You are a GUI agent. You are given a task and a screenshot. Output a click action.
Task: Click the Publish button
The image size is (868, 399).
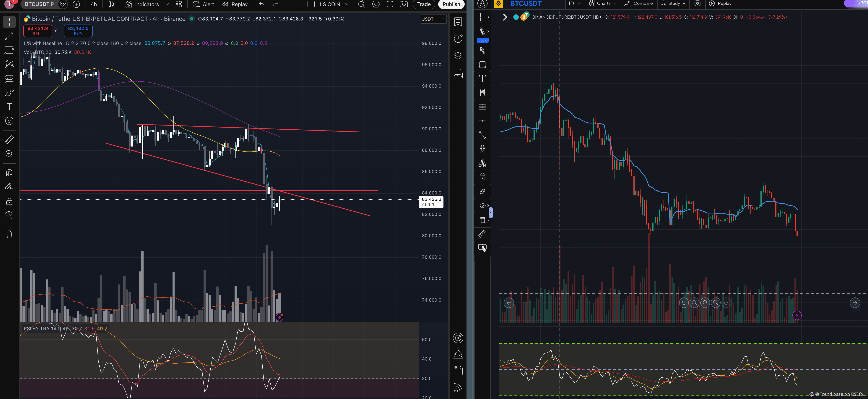451,4
